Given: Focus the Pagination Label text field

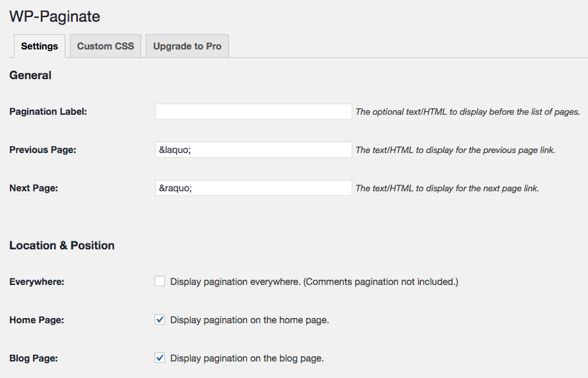Looking at the screenshot, I should point(253,111).
